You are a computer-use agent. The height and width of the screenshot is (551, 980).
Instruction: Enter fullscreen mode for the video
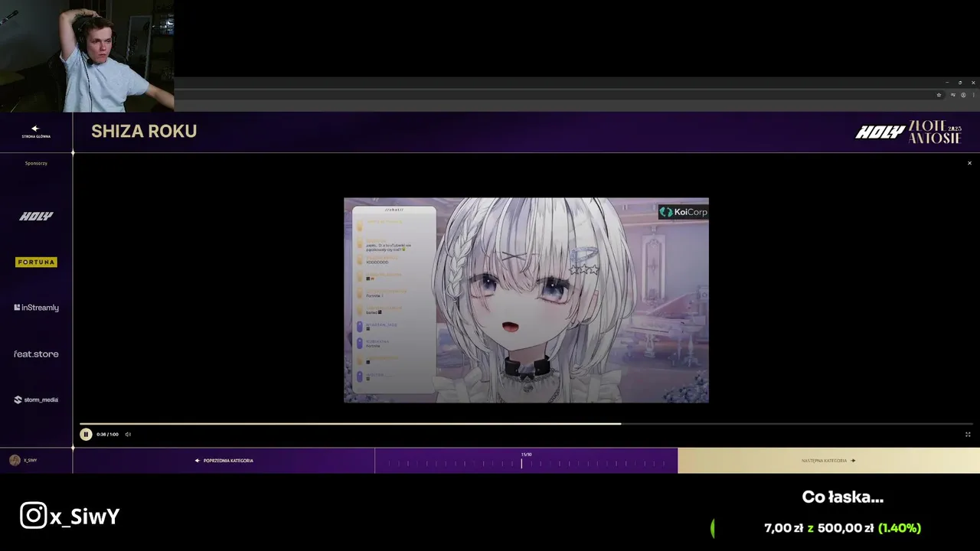(968, 434)
